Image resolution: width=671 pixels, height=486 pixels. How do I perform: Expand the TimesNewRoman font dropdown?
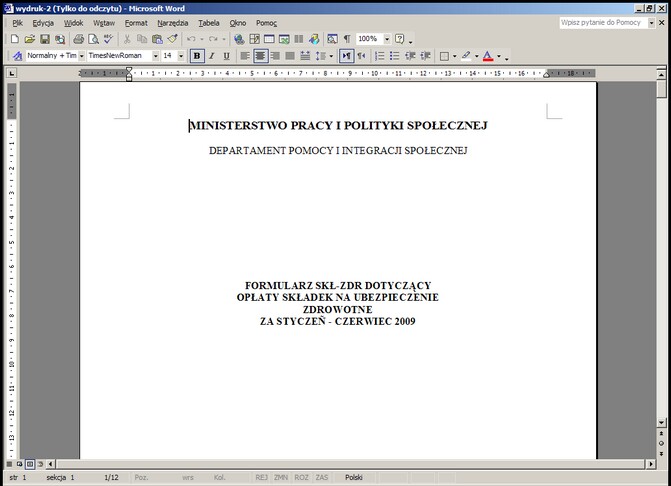pyautogui.click(x=154, y=56)
